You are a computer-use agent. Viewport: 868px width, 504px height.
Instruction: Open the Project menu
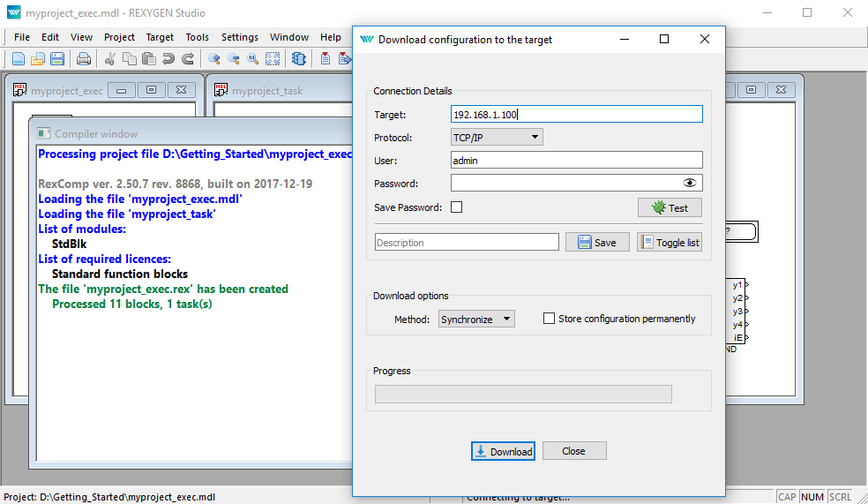tap(119, 37)
